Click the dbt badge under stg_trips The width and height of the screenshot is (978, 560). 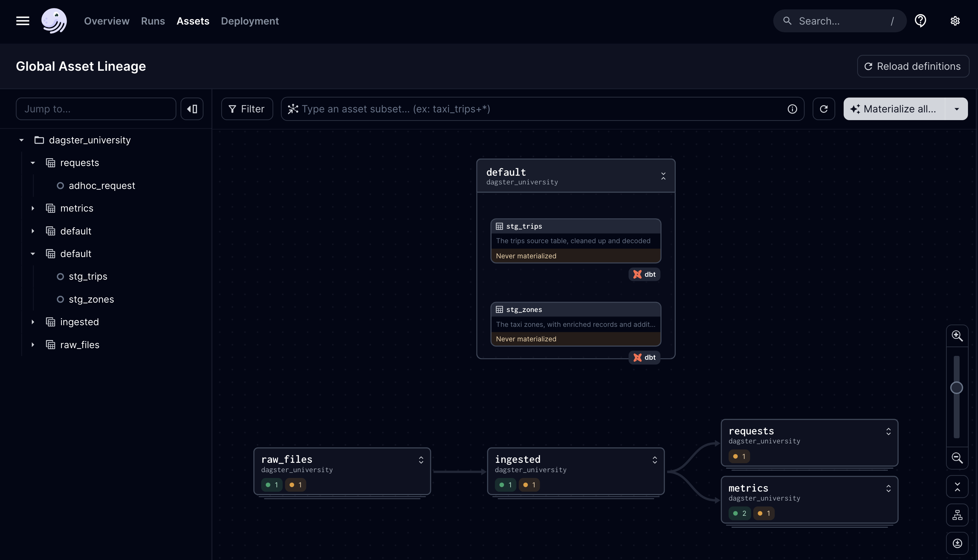[644, 274]
